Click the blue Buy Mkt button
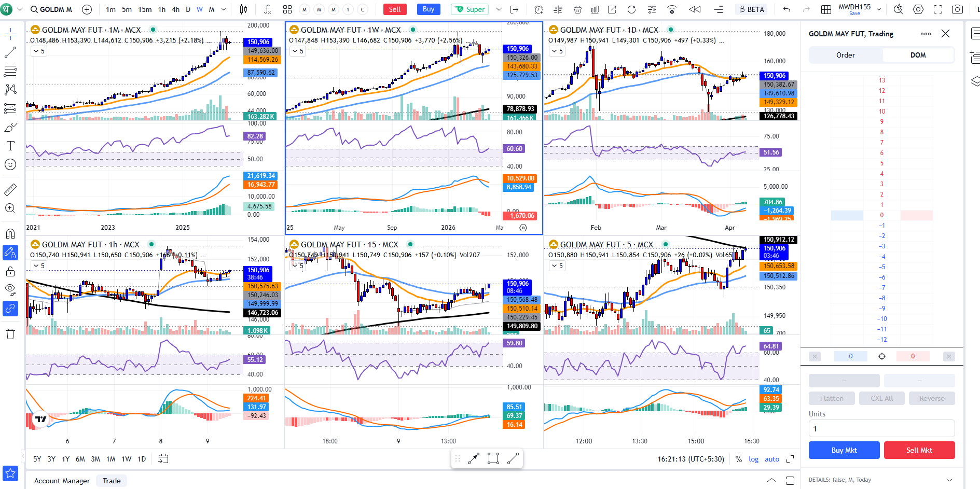This screenshot has width=980, height=489. [x=844, y=450]
